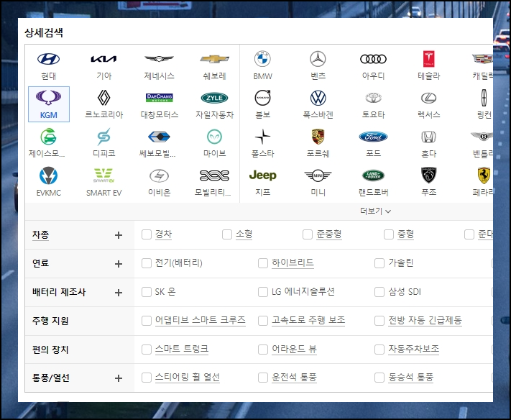Image resolution: width=511 pixels, height=420 pixels.
Task: Pick the Lexus (렉서스) logo
Action: click(428, 98)
